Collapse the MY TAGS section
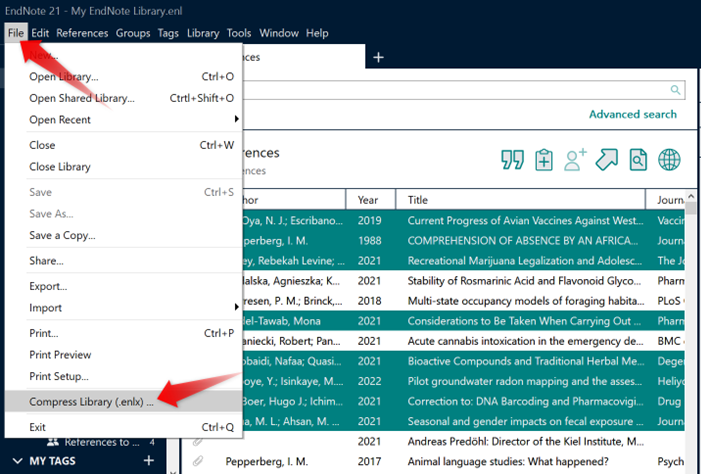The width and height of the screenshot is (701, 474). coord(19,461)
